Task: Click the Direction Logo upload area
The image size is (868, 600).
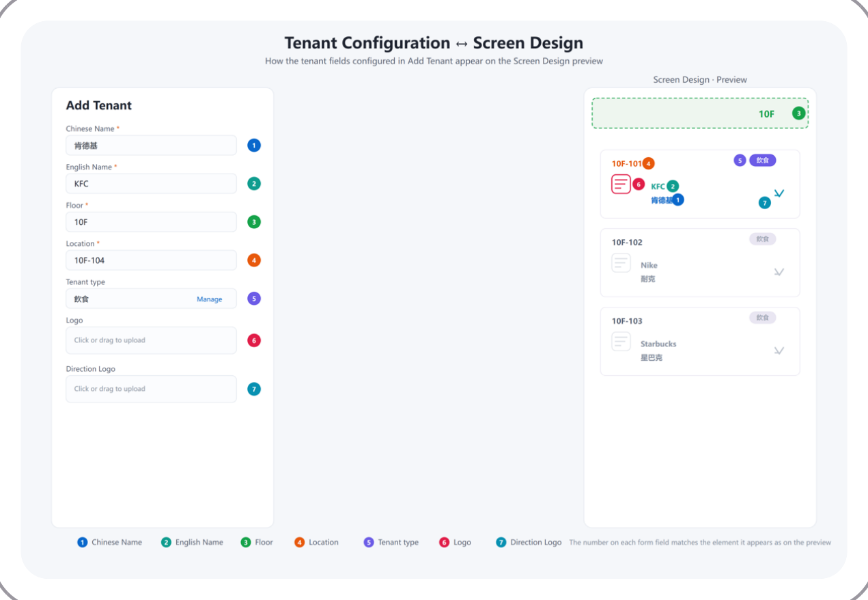Action: [151, 389]
